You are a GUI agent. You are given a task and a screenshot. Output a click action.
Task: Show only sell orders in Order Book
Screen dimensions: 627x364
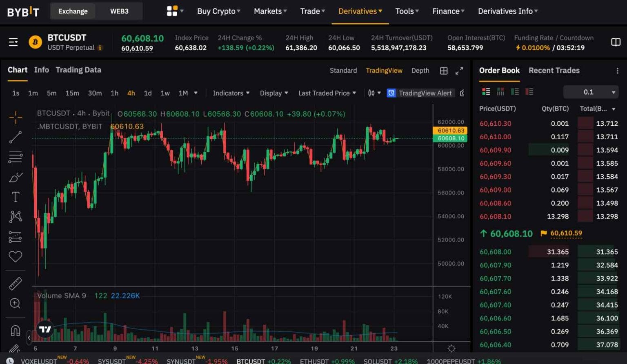click(529, 92)
